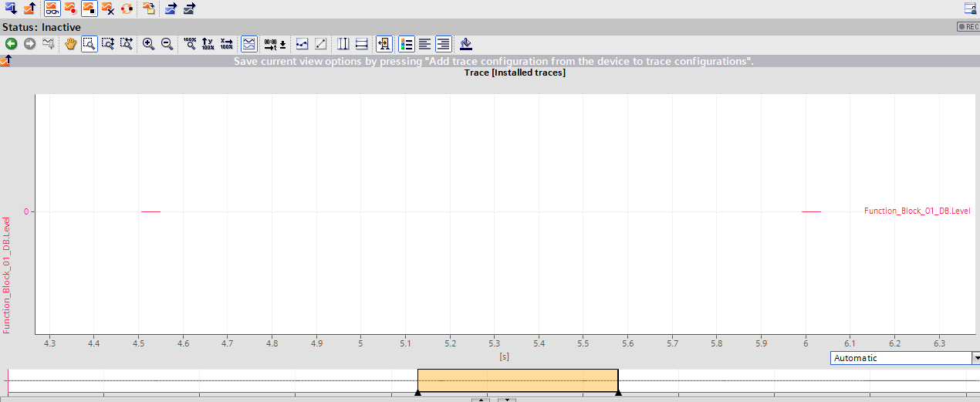Image resolution: width=980 pixels, height=402 pixels.
Task: Activate recording with the red-dot trace icon
Action: click(x=70, y=8)
